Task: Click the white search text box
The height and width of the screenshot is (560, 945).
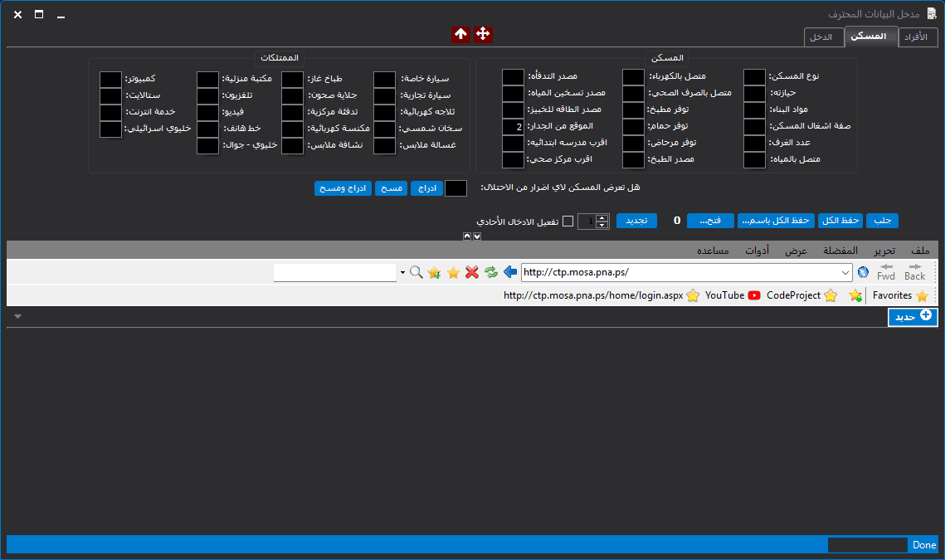Action: [x=335, y=272]
